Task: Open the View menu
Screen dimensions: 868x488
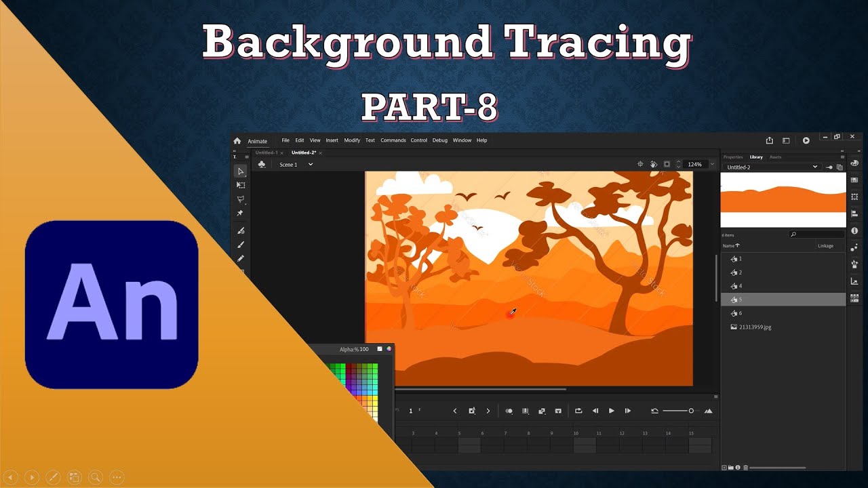Action: pyautogui.click(x=315, y=140)
